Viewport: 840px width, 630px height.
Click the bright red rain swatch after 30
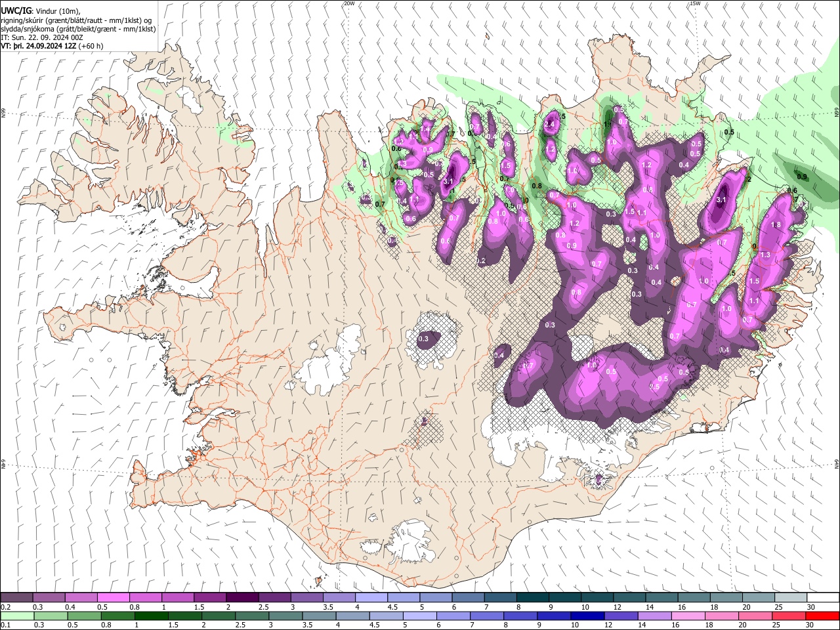click(822, 616)
